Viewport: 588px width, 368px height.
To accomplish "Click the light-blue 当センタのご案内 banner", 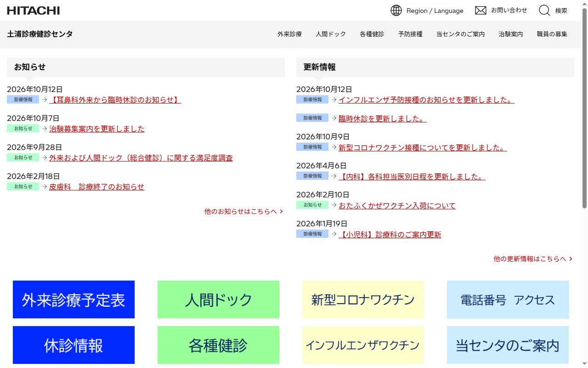I will click(x=508, y=345).
